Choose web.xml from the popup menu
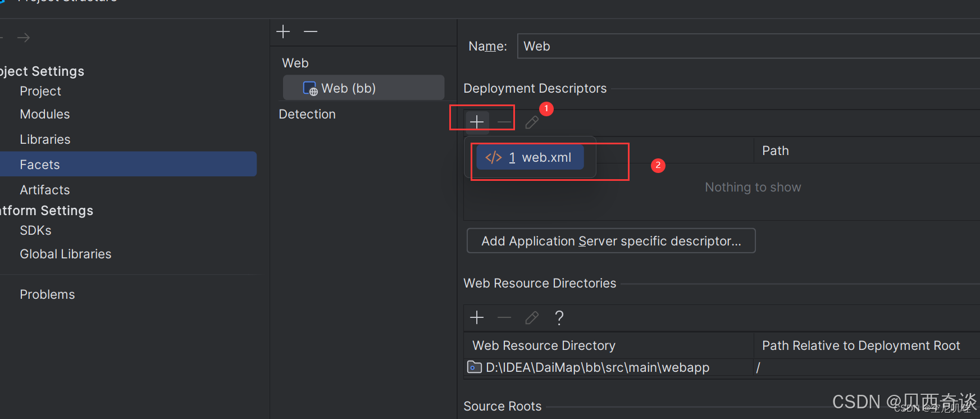The width and height of the screenshot is (980, 419). [x=530, y=158]
